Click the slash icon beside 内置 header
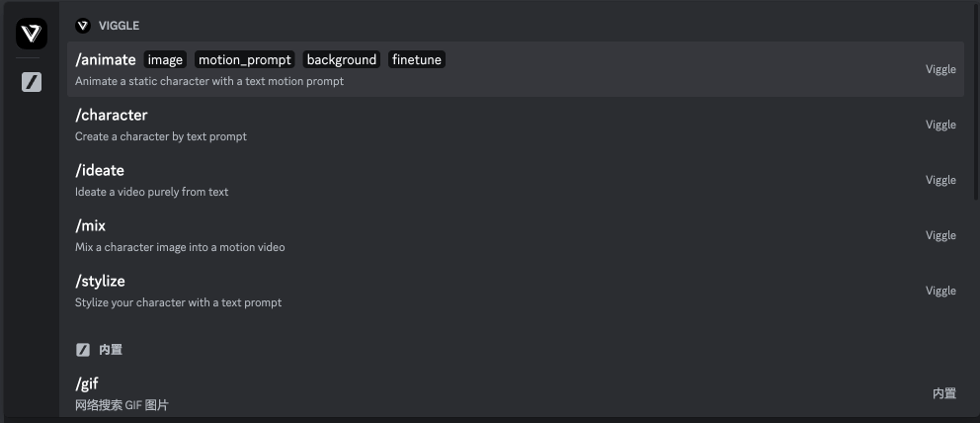 pyautogui.click(x=83, y=350)
